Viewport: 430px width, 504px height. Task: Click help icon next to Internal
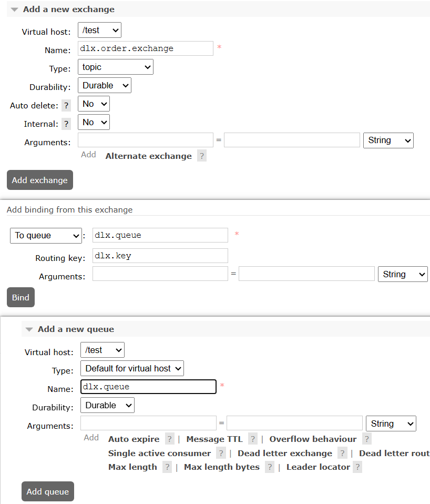66,124
